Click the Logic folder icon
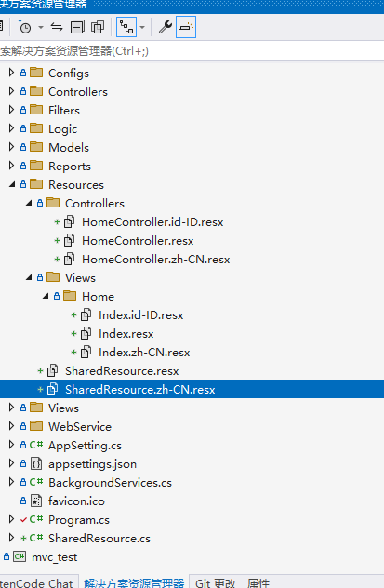Viewport: 384px width, 588px height. [x=36, y=128]
